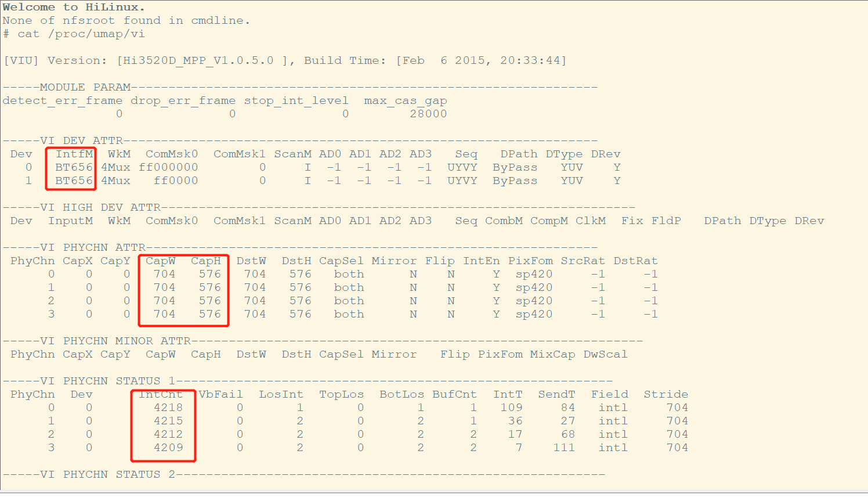Click the SendT value '111'
This screenshot has width=868, height=501.
click(565, 448)
